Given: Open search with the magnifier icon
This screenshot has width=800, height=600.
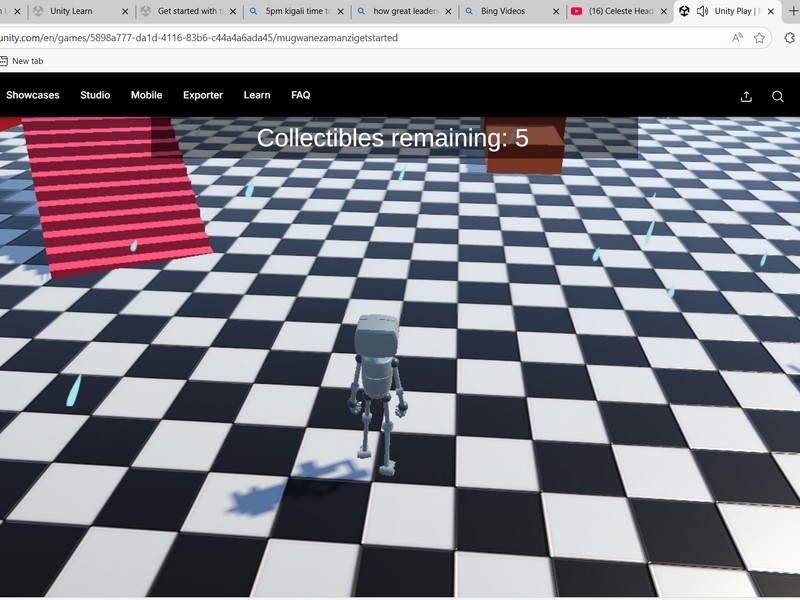Looking at the screenshot, I should (778, 96).
